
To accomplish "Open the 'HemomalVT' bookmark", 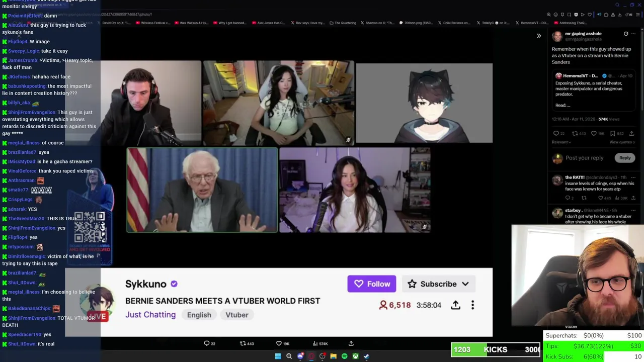I will (x=531, y=23).
